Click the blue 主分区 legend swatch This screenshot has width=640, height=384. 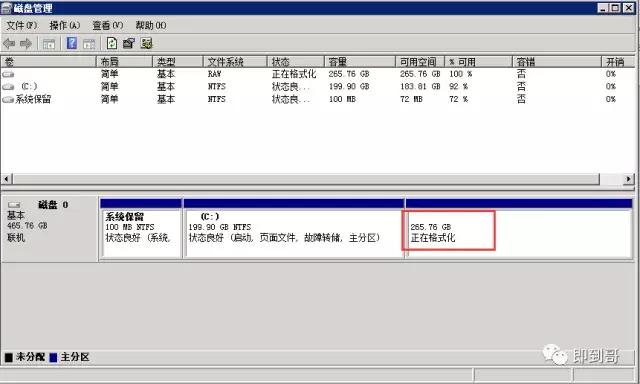pos(53,357)
